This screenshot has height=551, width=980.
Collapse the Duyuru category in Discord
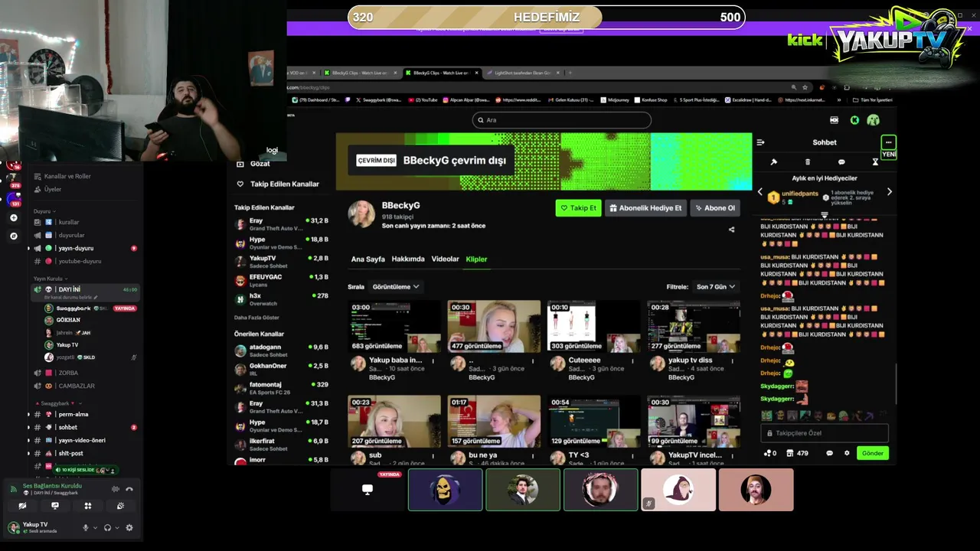43,211
